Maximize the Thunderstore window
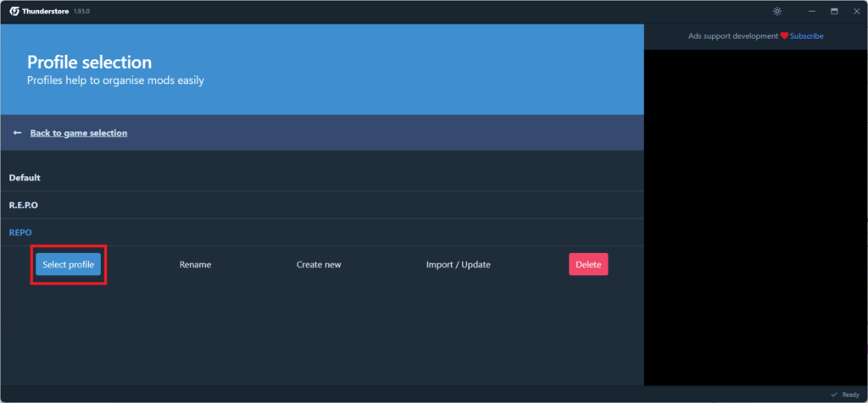Image resolution: width=868 pixels, height=403 pixels. pyautogui.click(x=834, y=12)
